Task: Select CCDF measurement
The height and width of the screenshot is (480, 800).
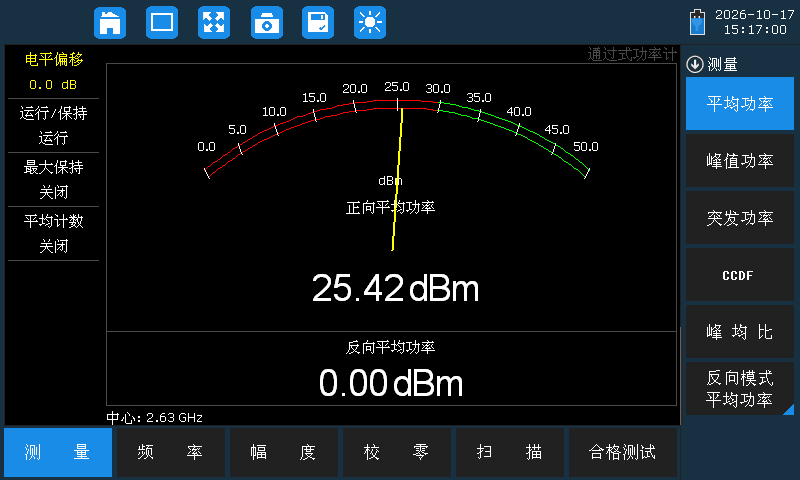Action: 740,275
